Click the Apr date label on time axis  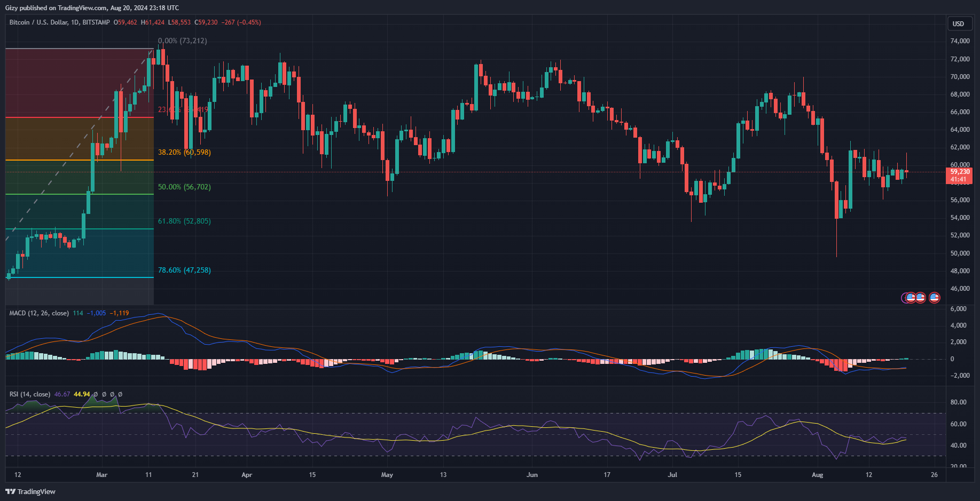246,475
